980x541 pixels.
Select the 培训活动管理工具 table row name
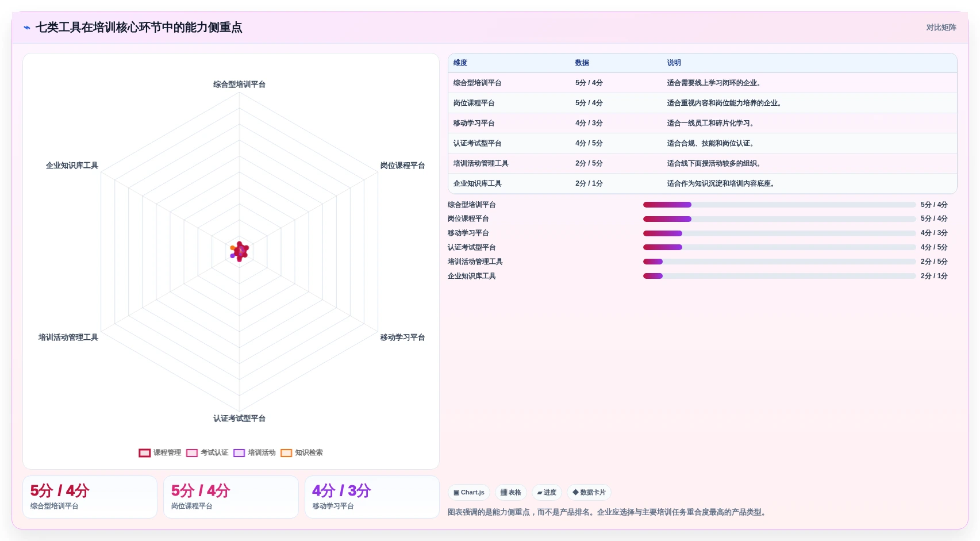tap(481, 163)
